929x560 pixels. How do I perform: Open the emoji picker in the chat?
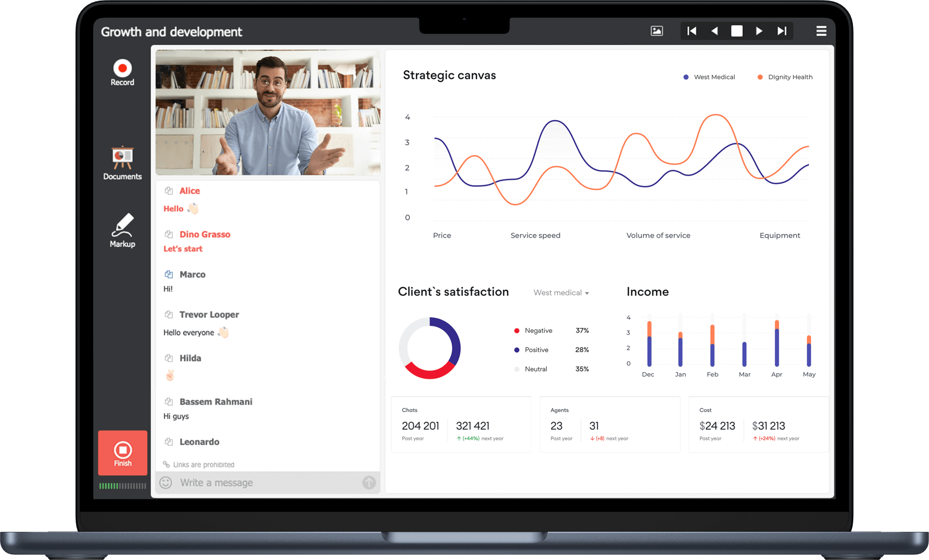point(165,482)
